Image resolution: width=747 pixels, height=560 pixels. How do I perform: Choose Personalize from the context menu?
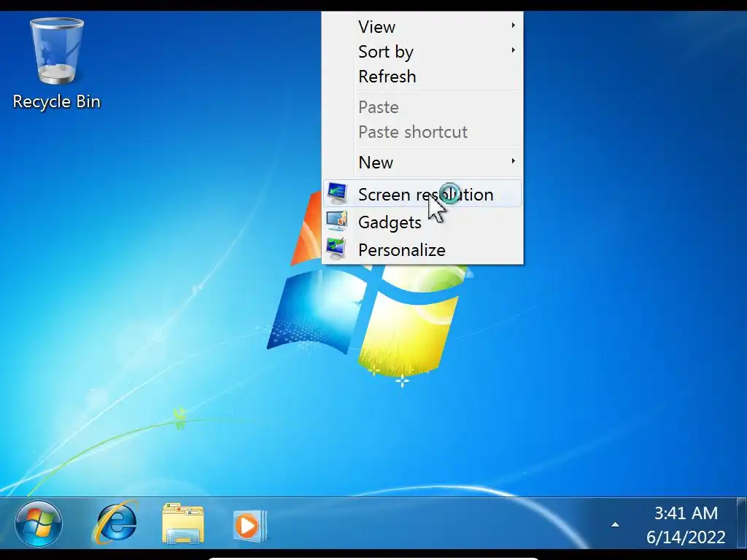pyautogui.click(x=422, y=249)
